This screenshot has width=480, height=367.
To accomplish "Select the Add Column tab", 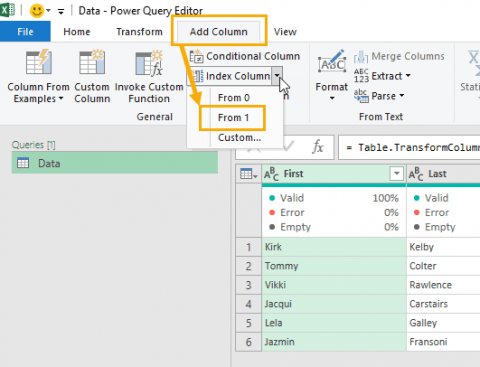I will 219,32.
